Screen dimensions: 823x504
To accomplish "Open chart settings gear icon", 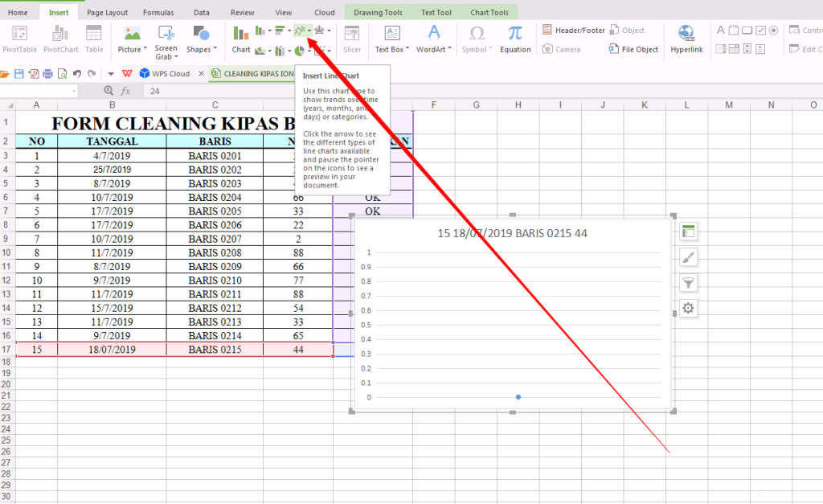I will point(688,309).
